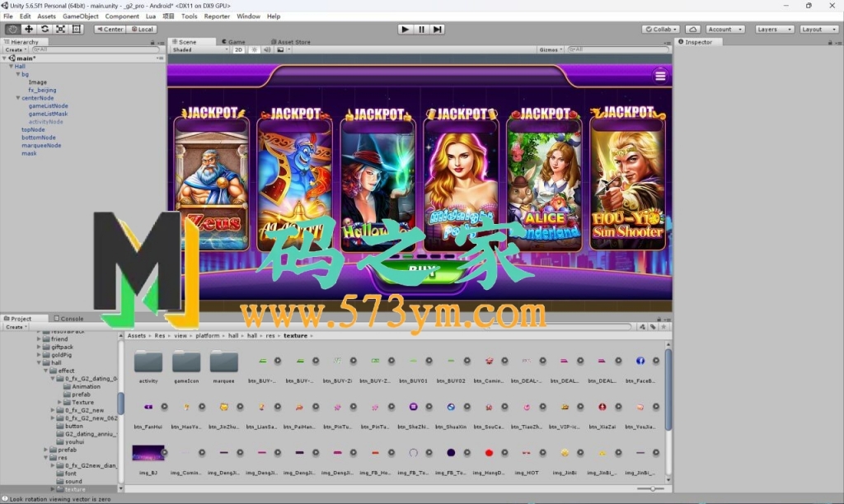This screenshot has height=504, width=844.
Task: Open the Shaded draw mode dropdown
Action: coord(199,49)
